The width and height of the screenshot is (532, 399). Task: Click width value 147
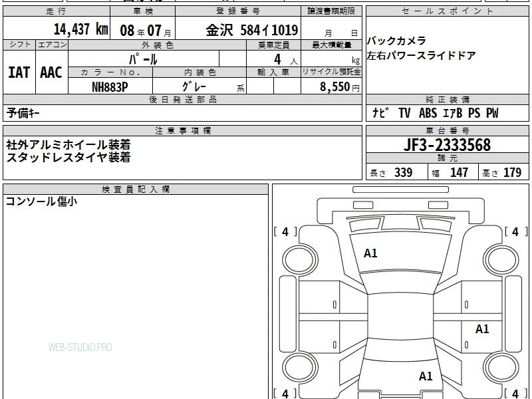click(x=459, y=172)
